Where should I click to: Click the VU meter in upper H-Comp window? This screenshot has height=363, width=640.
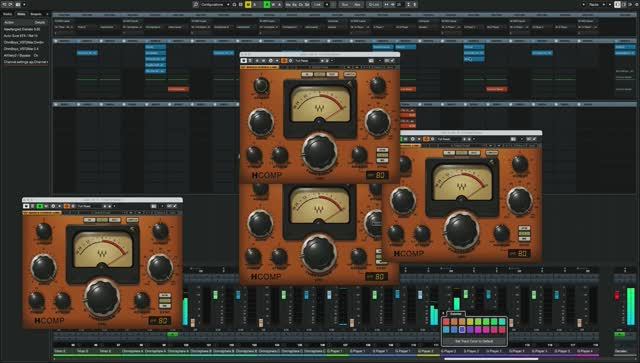click(320, 105)
